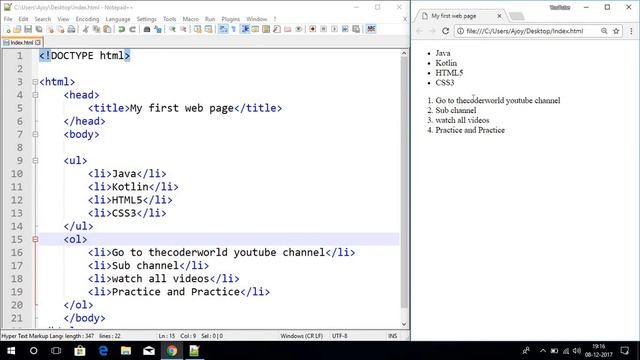This screenshot has height=360, width=640.
Task: Save the current file
Action: [28, 29]
